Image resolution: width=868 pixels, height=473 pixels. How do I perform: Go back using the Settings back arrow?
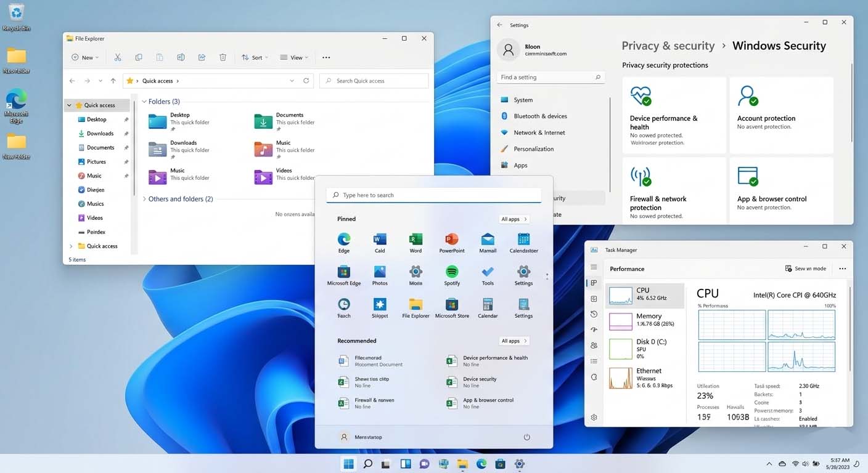click(x=499, y=25)
